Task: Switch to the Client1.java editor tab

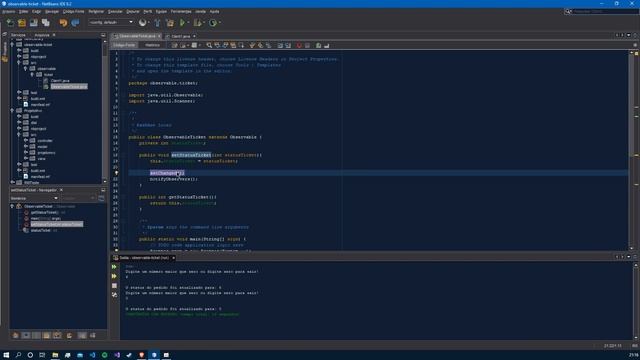Action: tap(181, 36)
